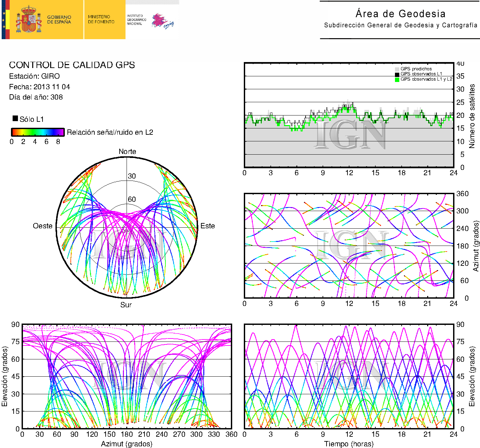The image size is (480, 448).
Task: Click the Gobierno de España logo text
Action: [x=59, y=20]
